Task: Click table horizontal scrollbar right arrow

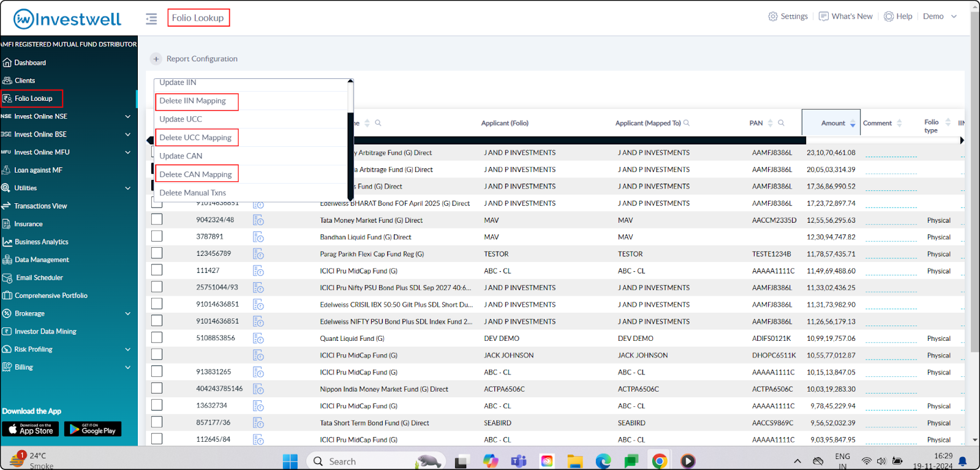Action: click(x=962, y=140)
